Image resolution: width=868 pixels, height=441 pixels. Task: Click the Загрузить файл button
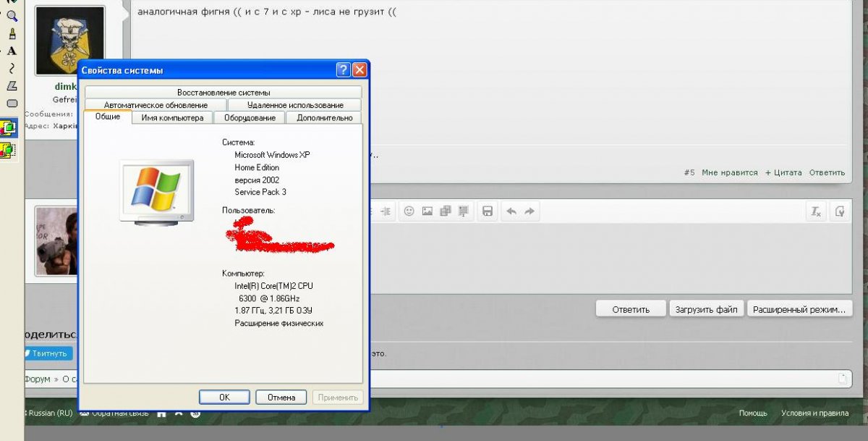coord(706,309)
